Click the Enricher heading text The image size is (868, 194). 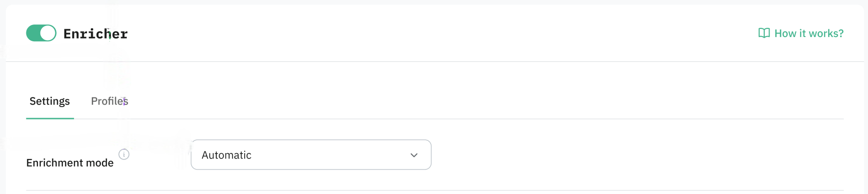coord(96,34)
